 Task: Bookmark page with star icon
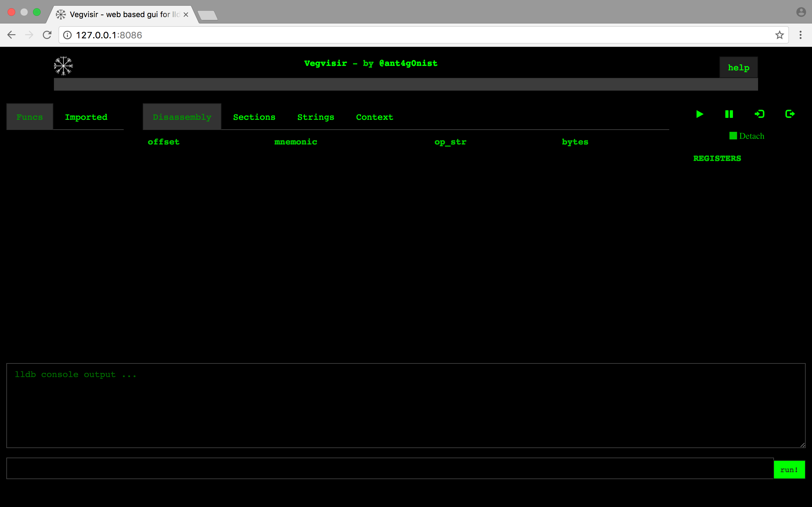[x=779, y=35]
